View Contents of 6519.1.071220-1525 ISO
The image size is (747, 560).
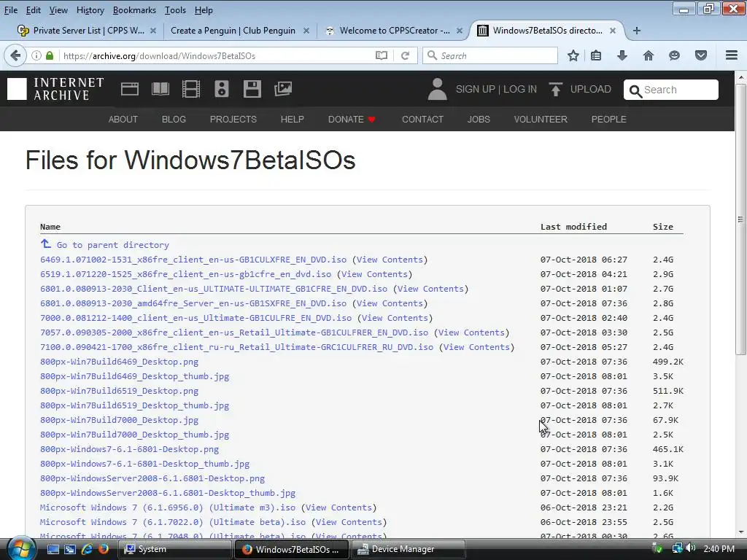pyautogui.click(x=374, y=274)
